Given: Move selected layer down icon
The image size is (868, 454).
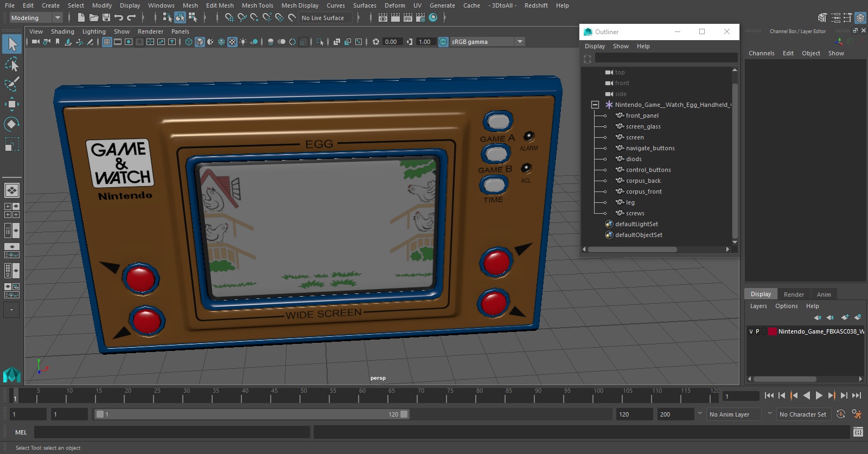Looking at the screenshot, I should [x=831, y=317].
